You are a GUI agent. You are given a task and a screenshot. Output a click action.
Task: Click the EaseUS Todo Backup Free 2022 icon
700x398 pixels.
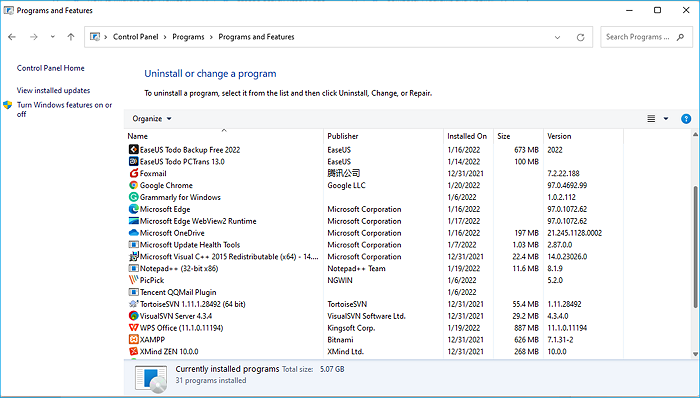(133, 149)
